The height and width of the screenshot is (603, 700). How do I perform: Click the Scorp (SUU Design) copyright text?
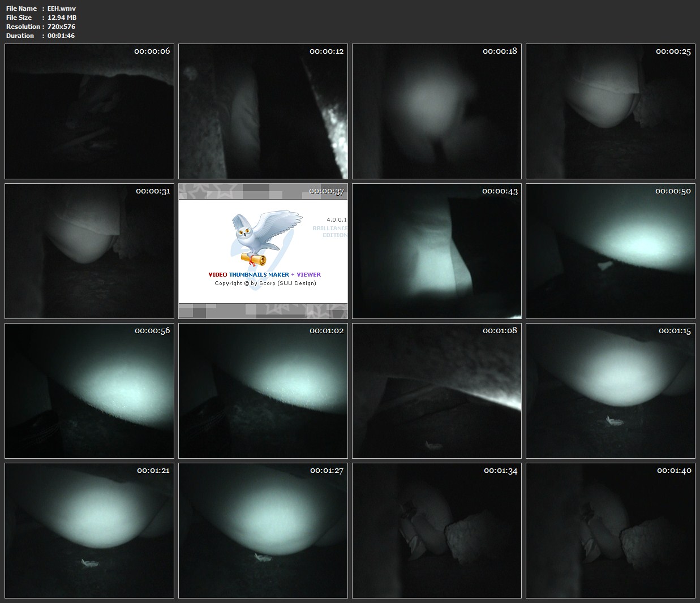[x=265, y=283]
